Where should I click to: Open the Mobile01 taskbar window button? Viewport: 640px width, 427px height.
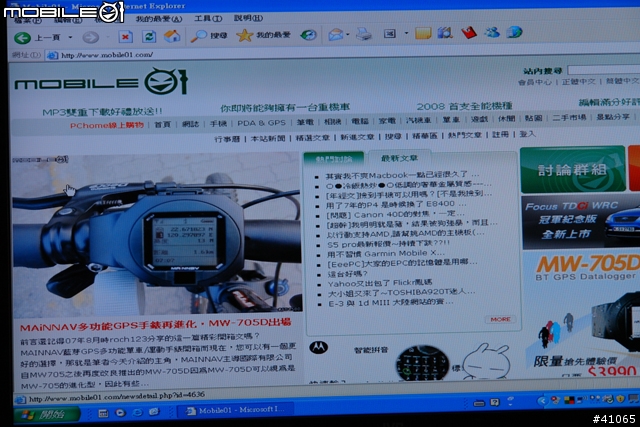(x=236, y=410)
